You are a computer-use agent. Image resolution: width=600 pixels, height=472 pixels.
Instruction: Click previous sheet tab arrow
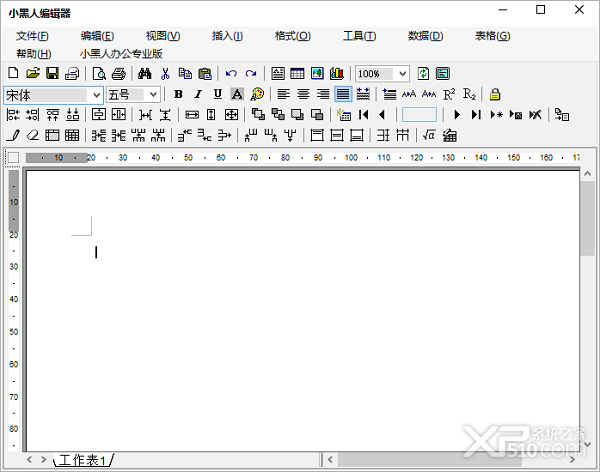tap(29, 459)
